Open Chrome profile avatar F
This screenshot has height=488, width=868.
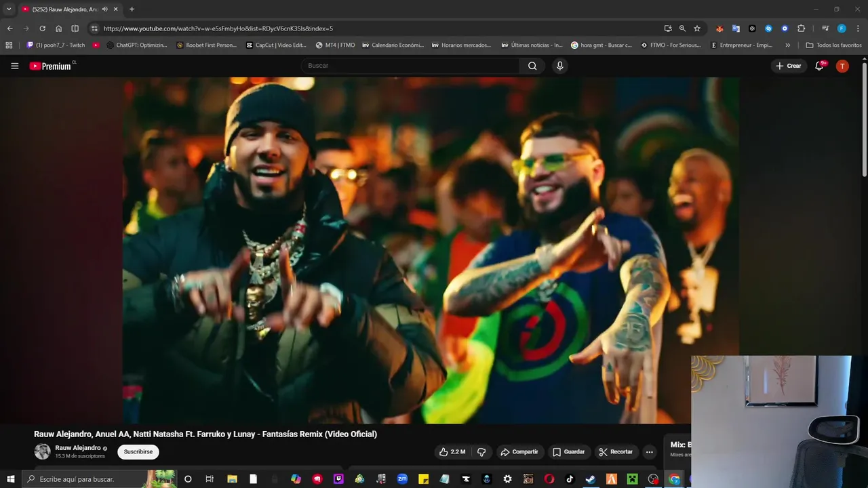(x=842, y=28)
